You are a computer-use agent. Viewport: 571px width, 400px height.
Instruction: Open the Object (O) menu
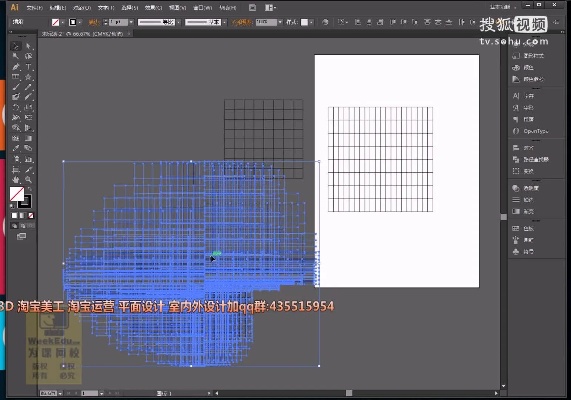tap(82, 8)
